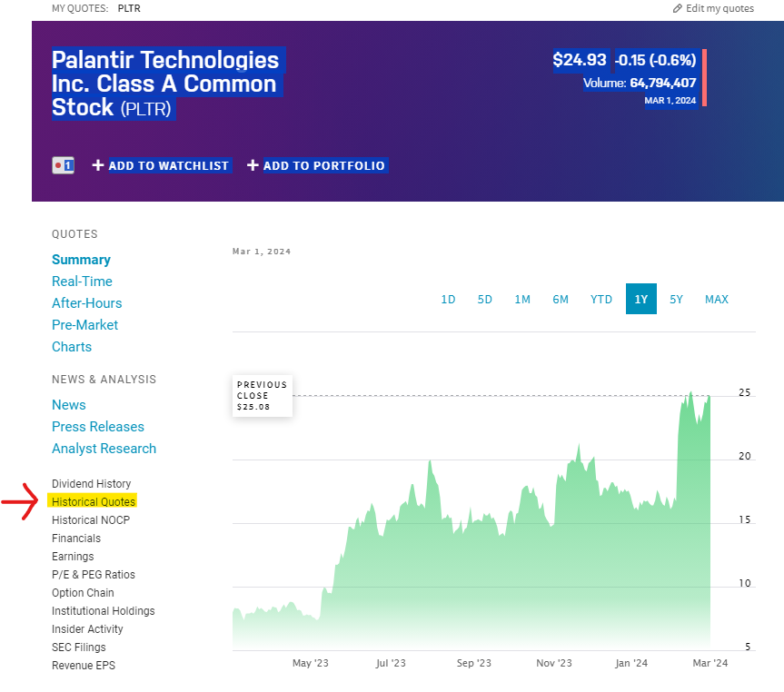Click the Sep '23 axis label

tap(474, 663)
